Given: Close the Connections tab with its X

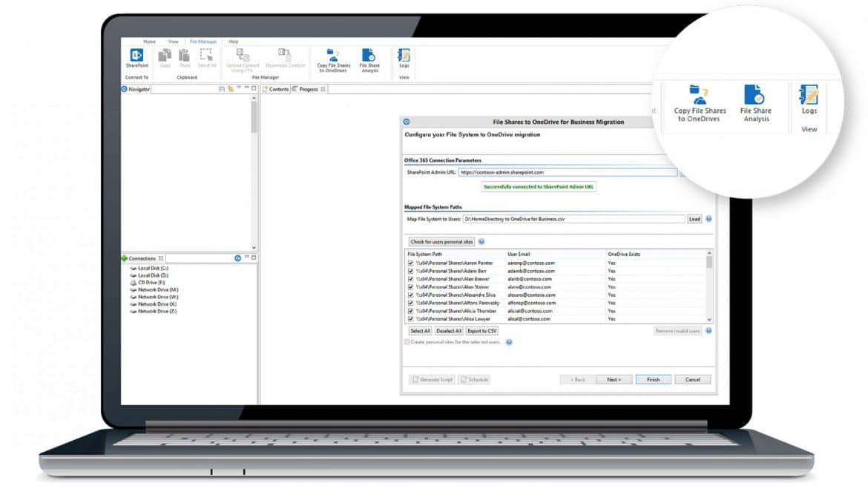Looking at the screenshot, I should pos(160,258).
